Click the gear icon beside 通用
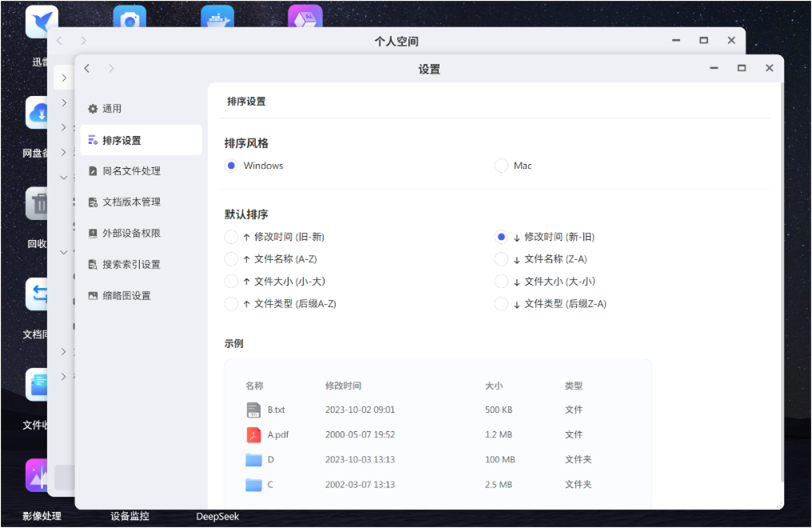The width and height of the screenshot is (812, 528). coord(93,109)
